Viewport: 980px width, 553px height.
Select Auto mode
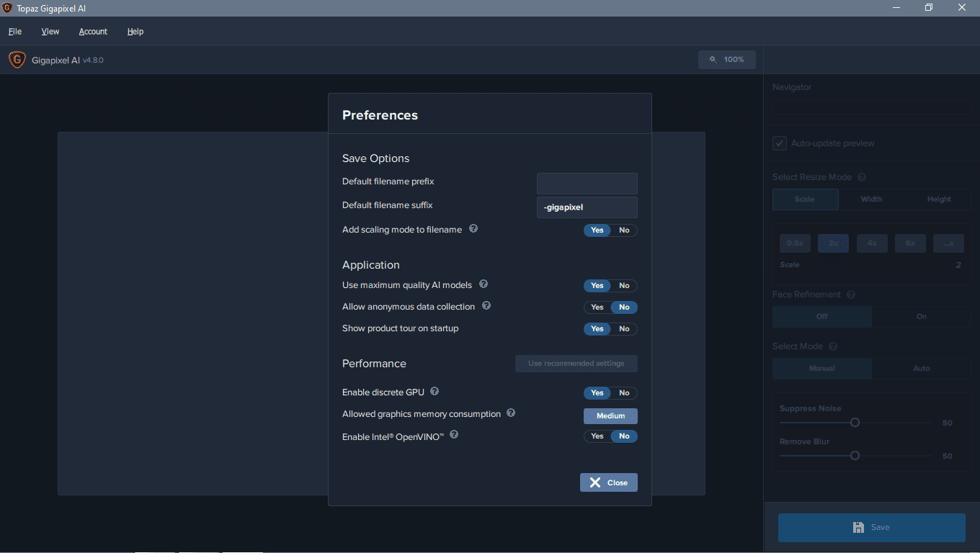(x=921, y=369)
